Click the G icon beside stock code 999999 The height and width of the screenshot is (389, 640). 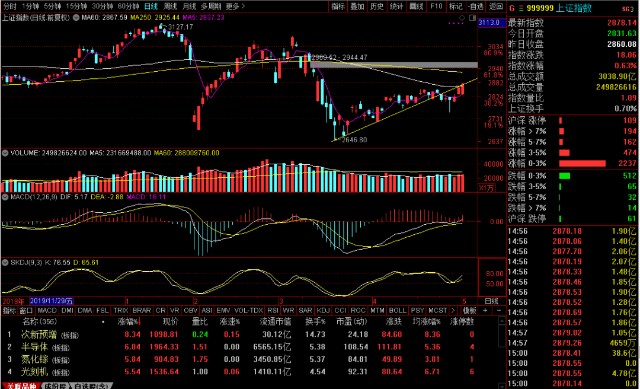[x=512, y=8]
